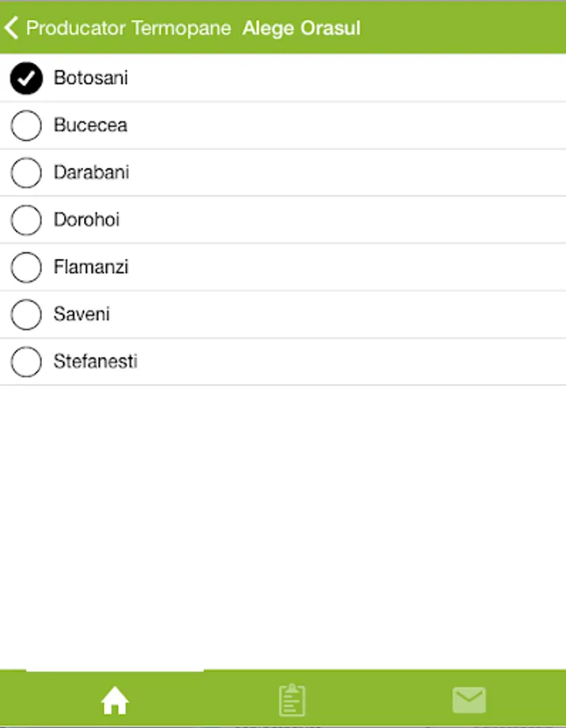Screen dimensions: 566x728
Task: Tap the Darabani city label
Action: pyautogui.click(x=91, y=172)
